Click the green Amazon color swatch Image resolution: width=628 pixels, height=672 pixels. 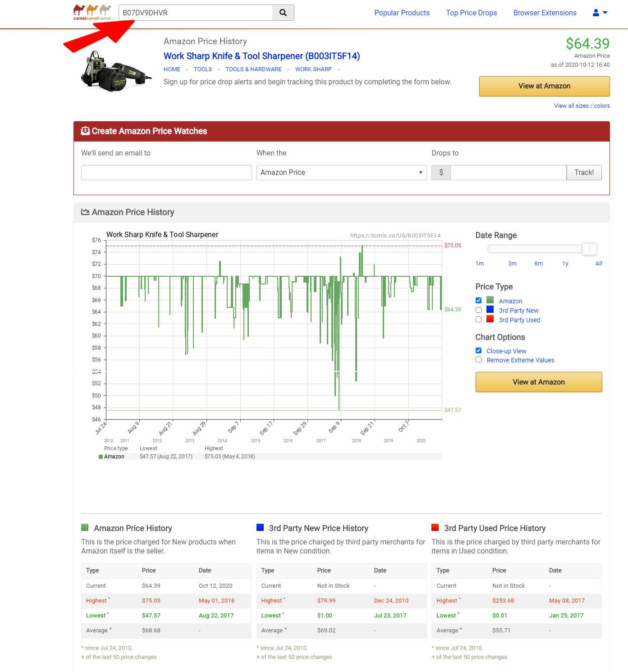click(490, 300)
